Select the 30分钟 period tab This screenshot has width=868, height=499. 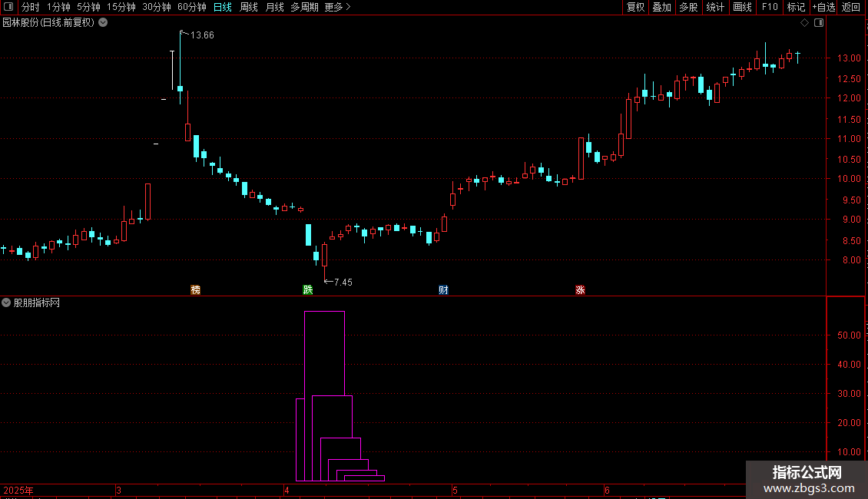click(157, 7)
